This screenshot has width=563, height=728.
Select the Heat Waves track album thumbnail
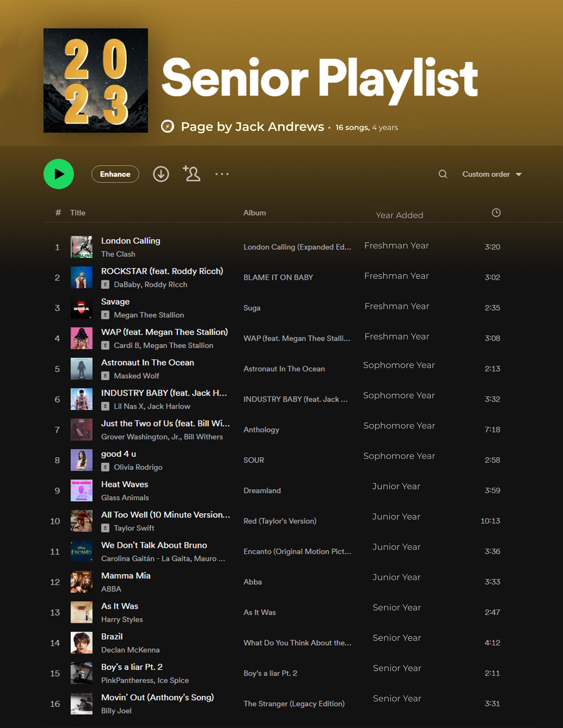81,490
